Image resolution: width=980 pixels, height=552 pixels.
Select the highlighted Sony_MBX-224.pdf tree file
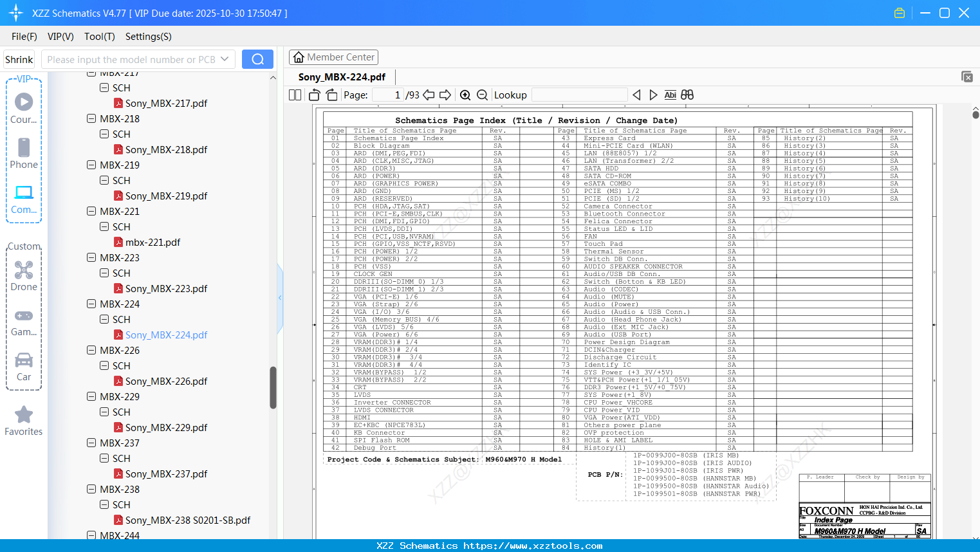tap(166, 335)
